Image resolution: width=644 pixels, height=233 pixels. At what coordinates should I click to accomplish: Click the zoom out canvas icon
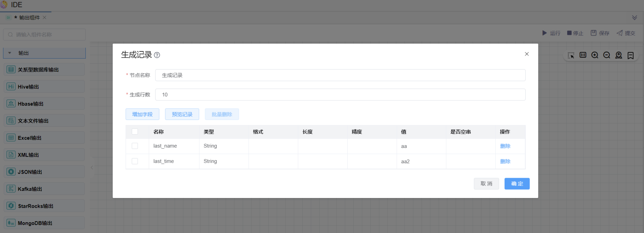coord(607,55)
